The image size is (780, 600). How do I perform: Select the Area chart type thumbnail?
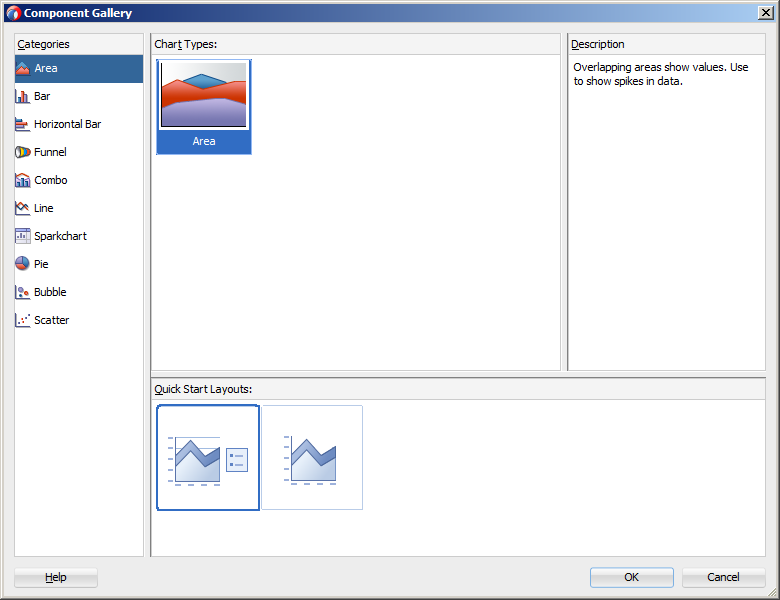coord(204,106)
